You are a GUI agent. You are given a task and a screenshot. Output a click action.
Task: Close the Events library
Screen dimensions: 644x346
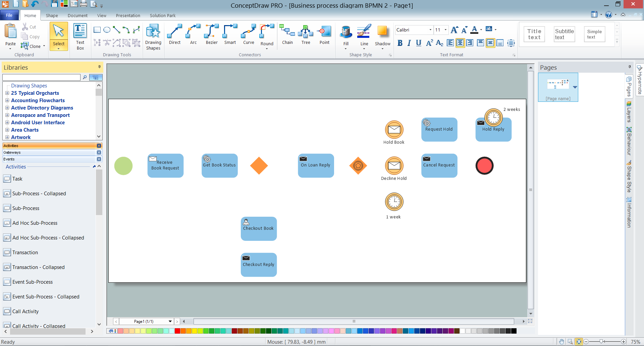tap(99, 159)
